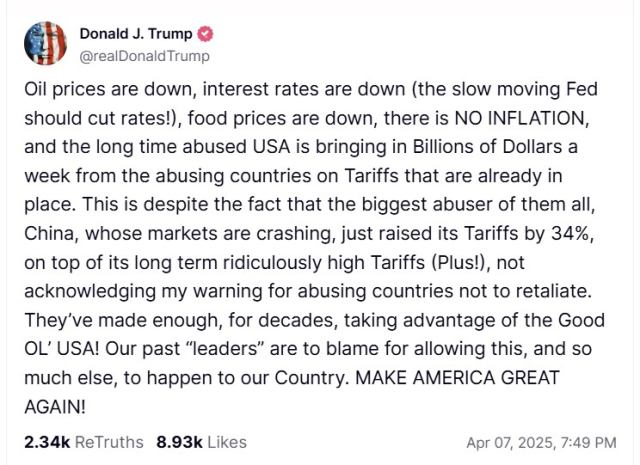Click the words NO INFLATION

pyautogui.click(x=519, y=118)
